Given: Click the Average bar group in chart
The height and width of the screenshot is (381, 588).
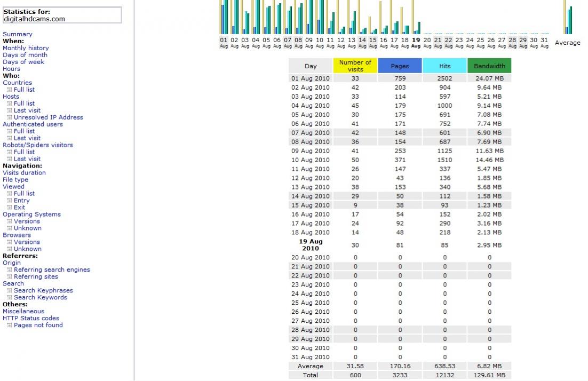Looking at the screenshot, I should (x=568, y=17).
